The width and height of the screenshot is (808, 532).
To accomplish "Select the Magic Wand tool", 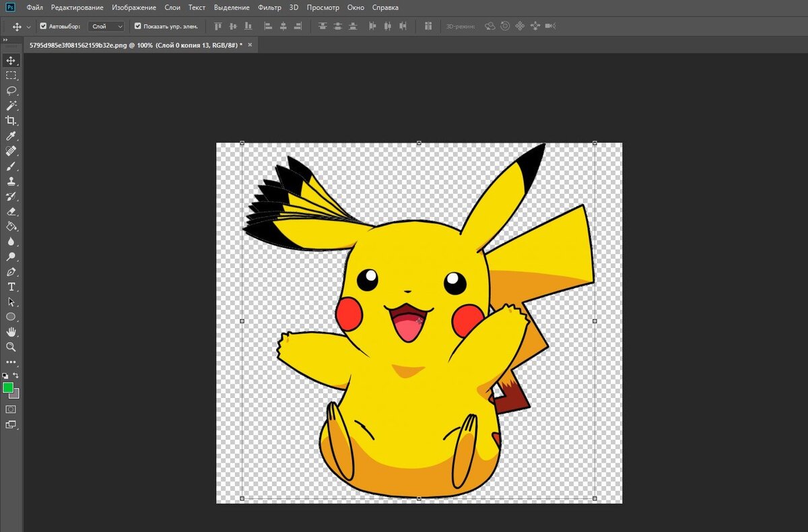I will coord(11,106).
